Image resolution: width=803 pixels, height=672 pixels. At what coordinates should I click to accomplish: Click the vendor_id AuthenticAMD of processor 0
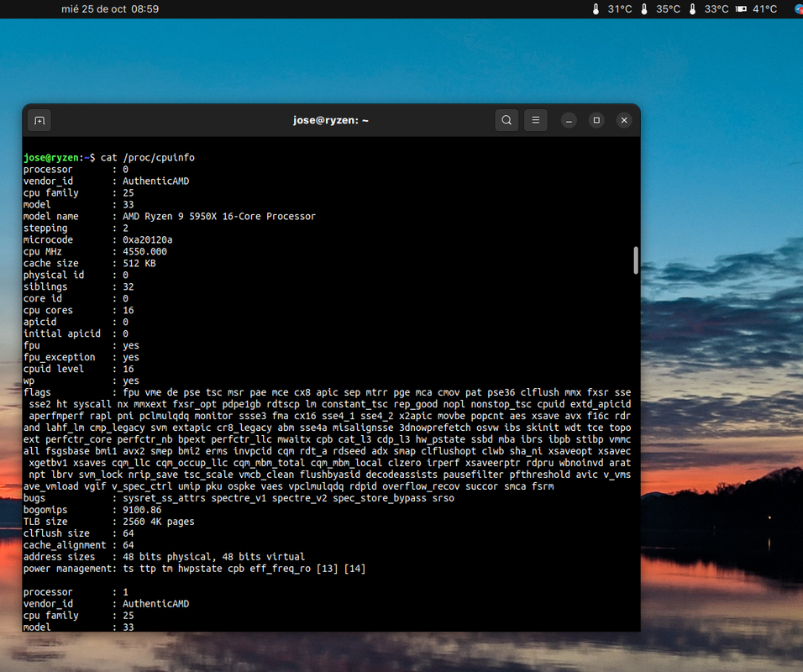(x=155, y=181)
